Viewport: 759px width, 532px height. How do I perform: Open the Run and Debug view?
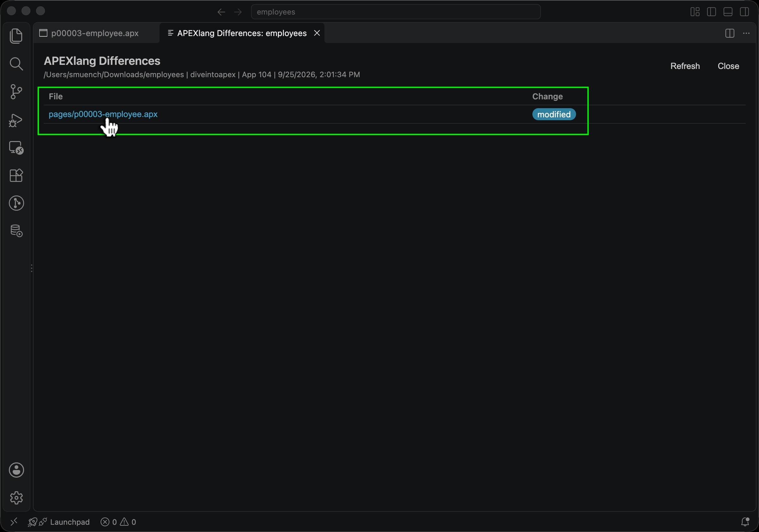[x=16, y=120]
